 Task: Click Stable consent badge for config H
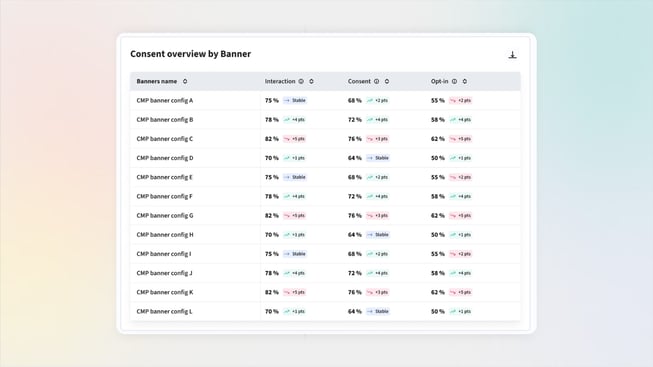pyautogui.click(x=378, y=235)
